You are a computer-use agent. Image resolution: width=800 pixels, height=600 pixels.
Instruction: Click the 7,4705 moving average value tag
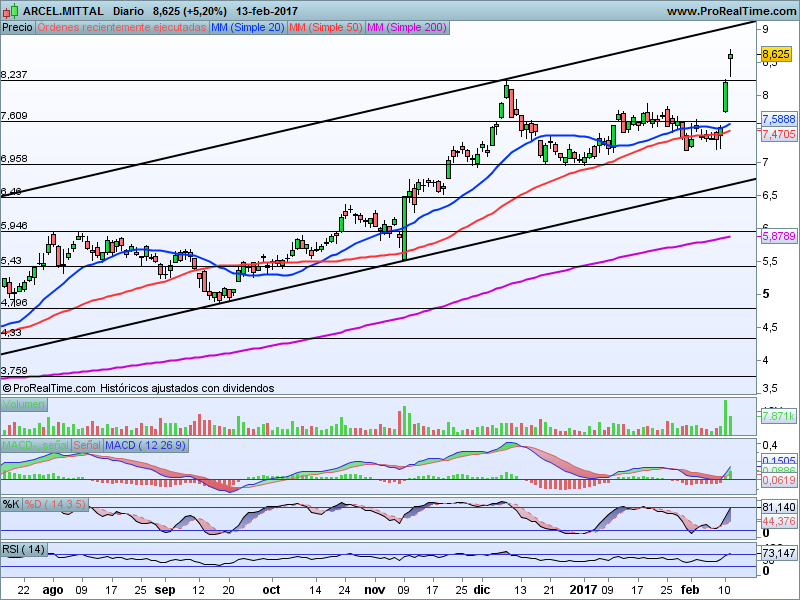pos(779,134)
